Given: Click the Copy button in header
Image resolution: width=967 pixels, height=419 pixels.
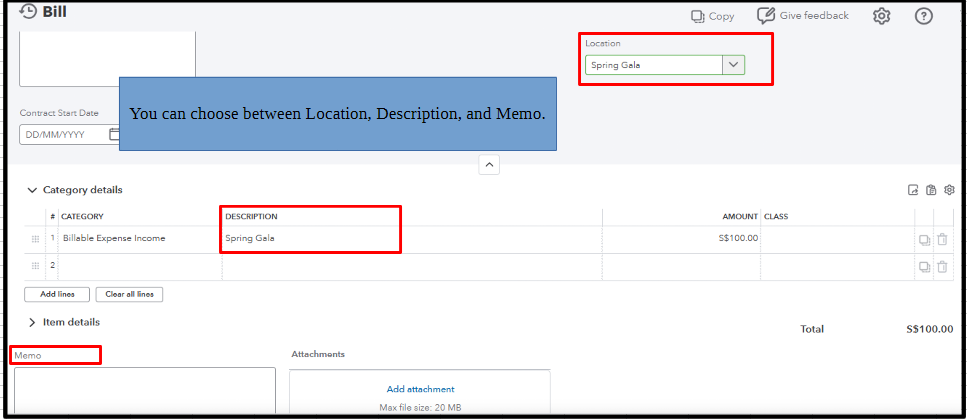Looking at the screenshot, I should (712, 16).
